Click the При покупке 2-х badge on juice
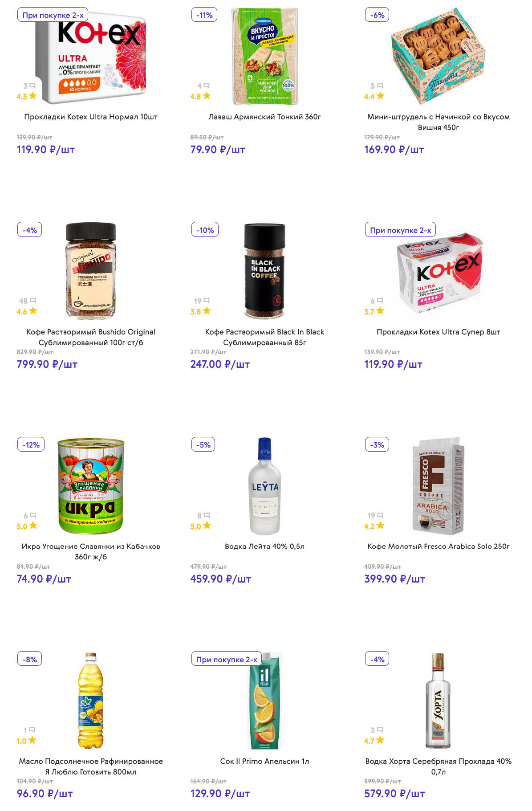Viewport: 532px width, 811px height. coord(227,659)
